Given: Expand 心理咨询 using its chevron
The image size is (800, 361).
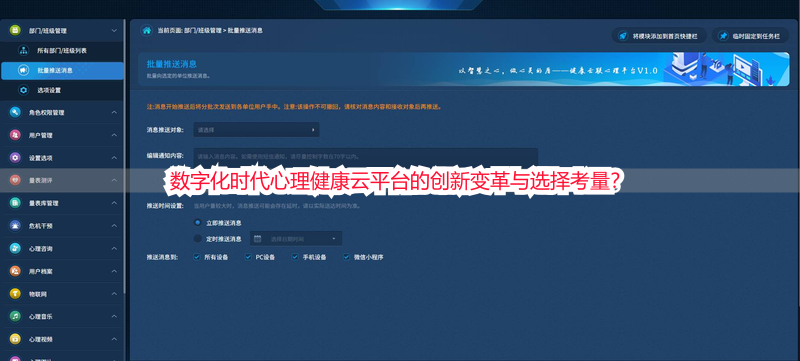Looking at the screenshot, I should (114, 248).
